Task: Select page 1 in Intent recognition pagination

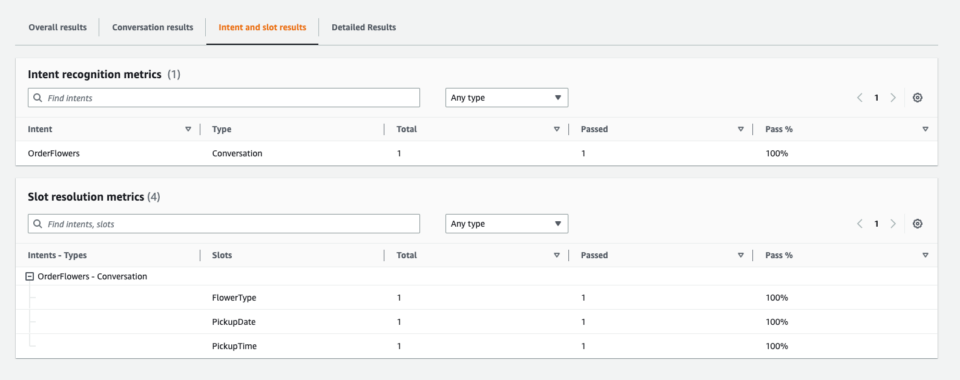Action: (x=876, y=98)
